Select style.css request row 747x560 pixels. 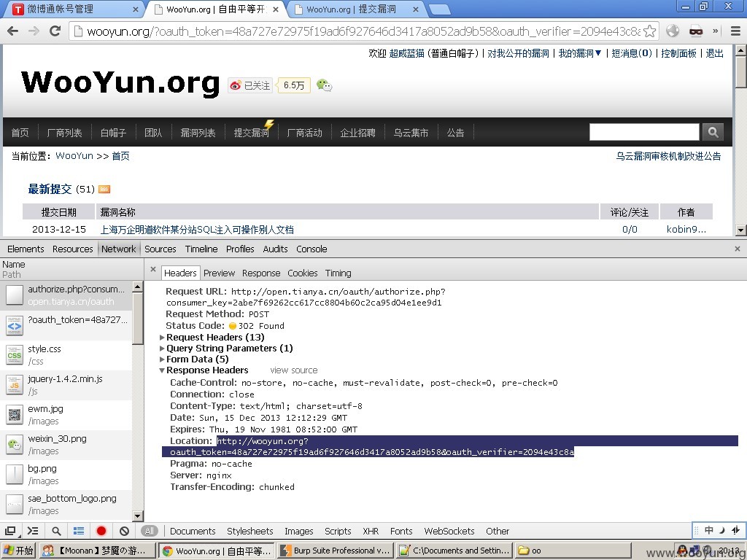coord(66,355)
